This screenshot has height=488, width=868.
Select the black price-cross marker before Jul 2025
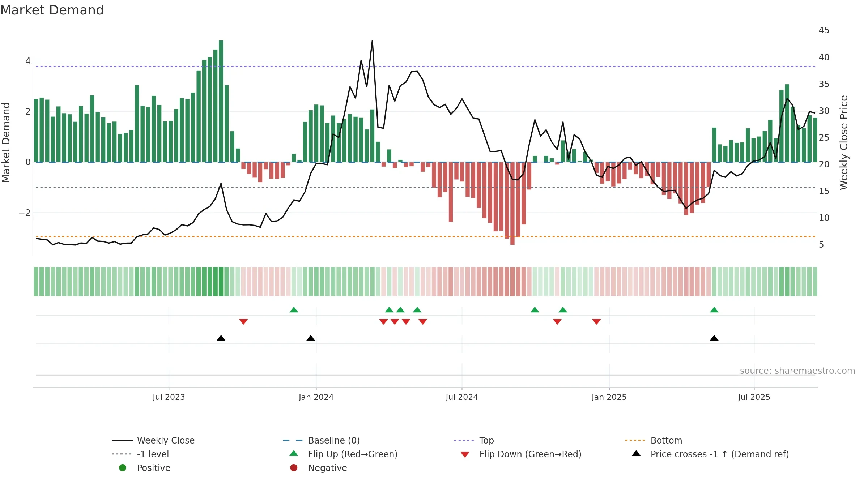tap(714, 338)
